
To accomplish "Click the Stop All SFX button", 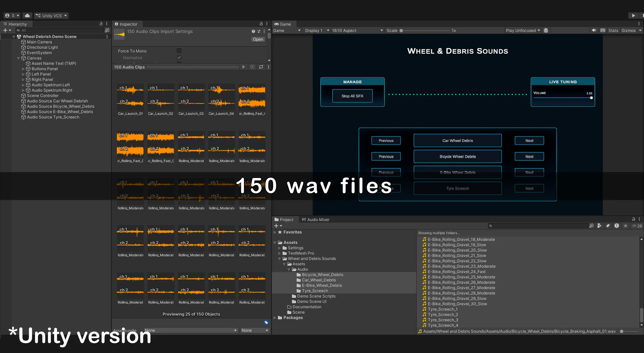I will [352, 96].
